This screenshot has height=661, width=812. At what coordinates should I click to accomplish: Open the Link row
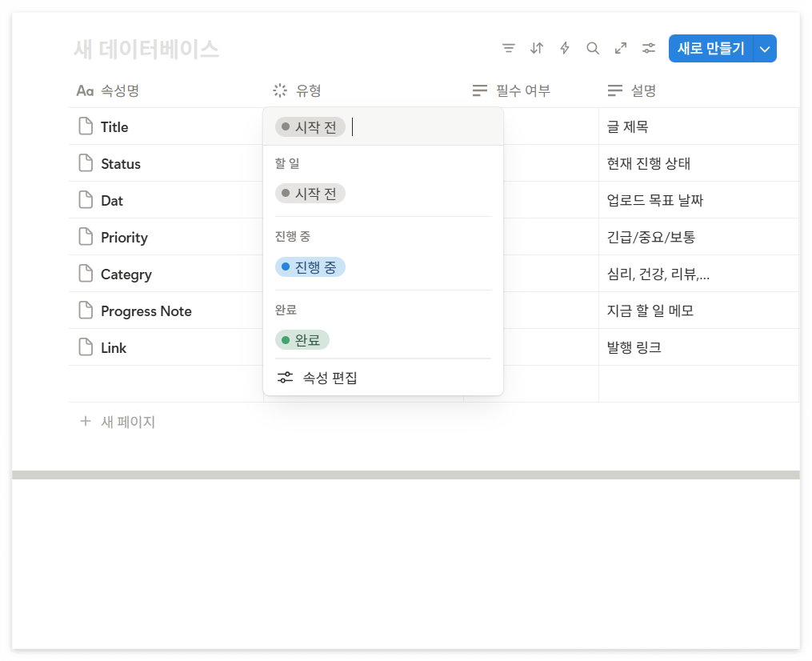(114, 347)
